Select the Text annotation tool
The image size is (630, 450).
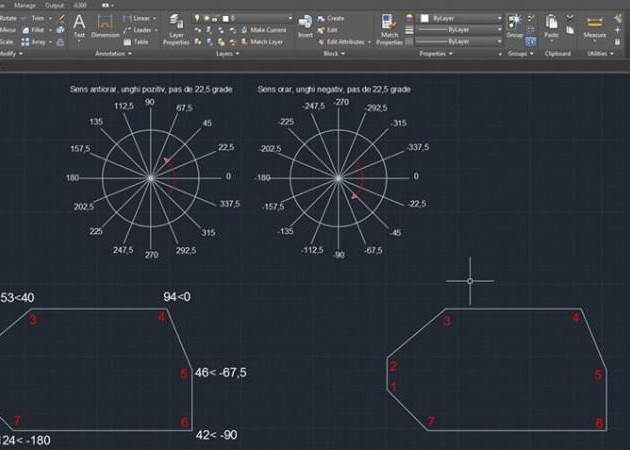pyautogui.click(x=79, y=24)
